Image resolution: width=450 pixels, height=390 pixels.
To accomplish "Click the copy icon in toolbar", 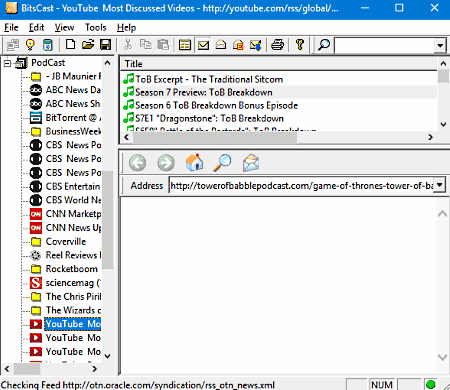I will (145, 45).
